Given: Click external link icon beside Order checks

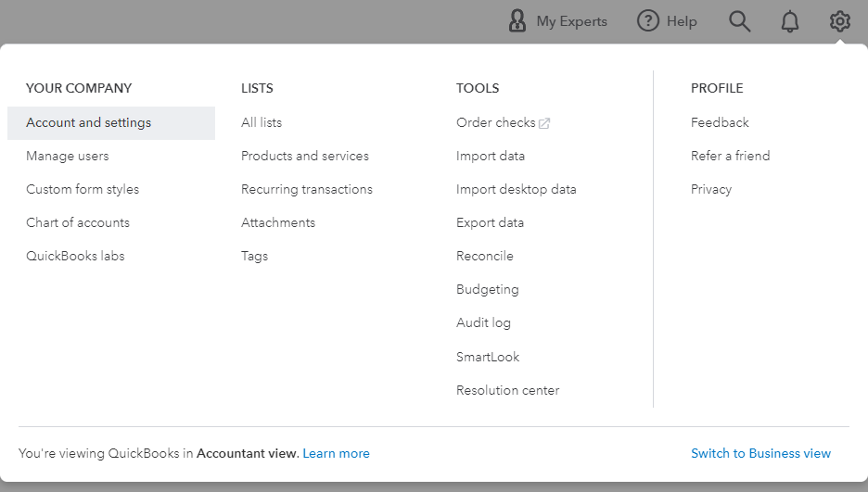Looking at the screenshot, I should (x=544, y=123).
